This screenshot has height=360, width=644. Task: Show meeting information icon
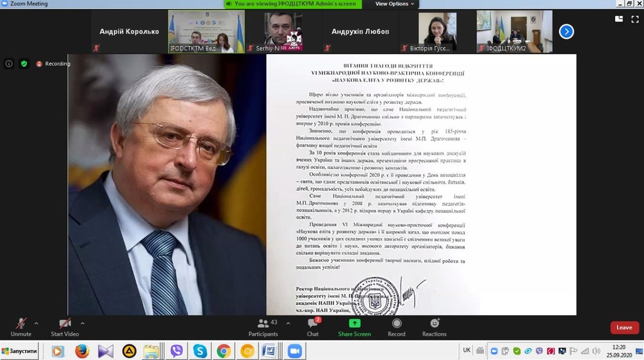coord(9,63)
